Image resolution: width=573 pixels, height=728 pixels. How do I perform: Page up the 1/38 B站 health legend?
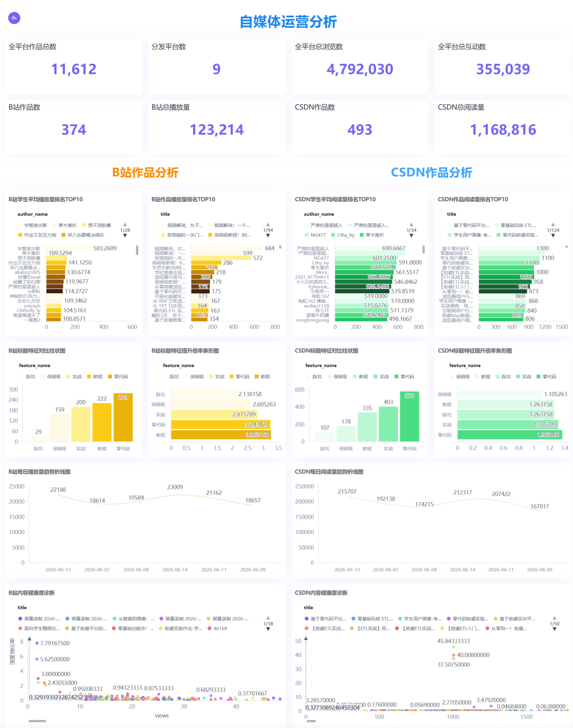(268, 618)
